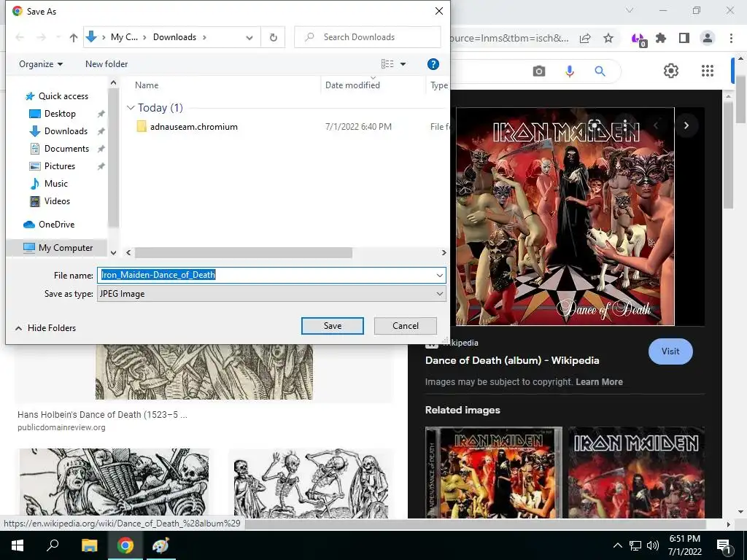The height and width of the screenshot is (560, 747).
Task: Open Windows Start menu
Action: tap(18, 545)
